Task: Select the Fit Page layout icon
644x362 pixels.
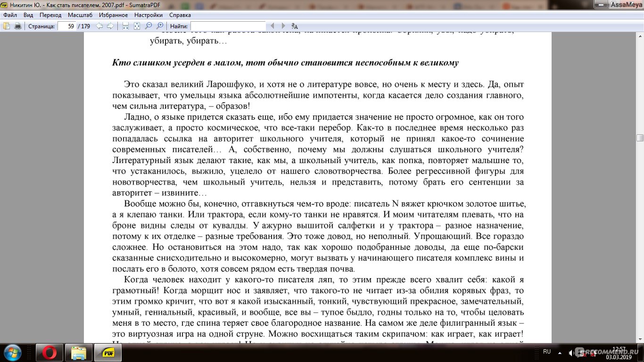Action: pos(137,26)
